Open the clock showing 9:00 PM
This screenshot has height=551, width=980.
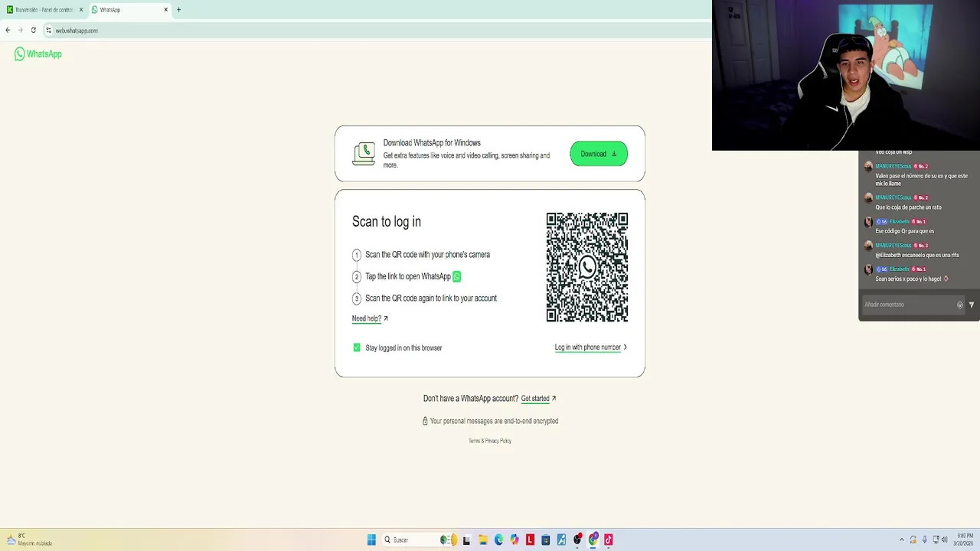click(x=964, y=540)
